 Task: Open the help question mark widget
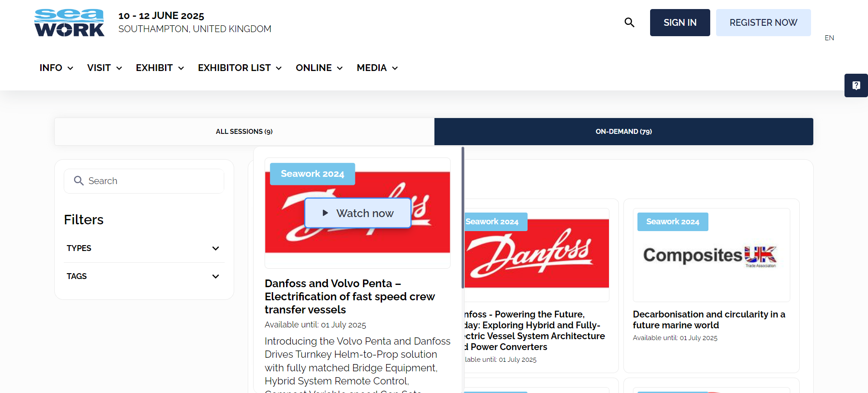(856, 85)
